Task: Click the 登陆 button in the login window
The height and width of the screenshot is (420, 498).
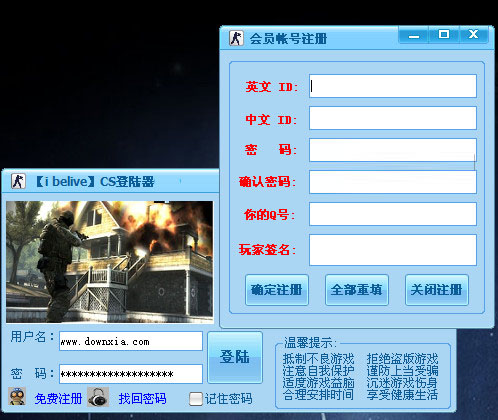Action: click(235, 357)
